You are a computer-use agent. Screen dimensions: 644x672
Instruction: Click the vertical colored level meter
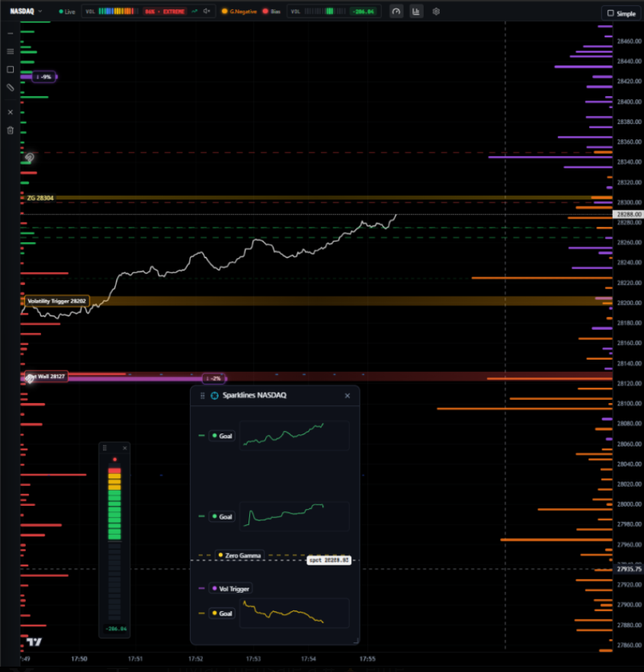coord(114,543)
